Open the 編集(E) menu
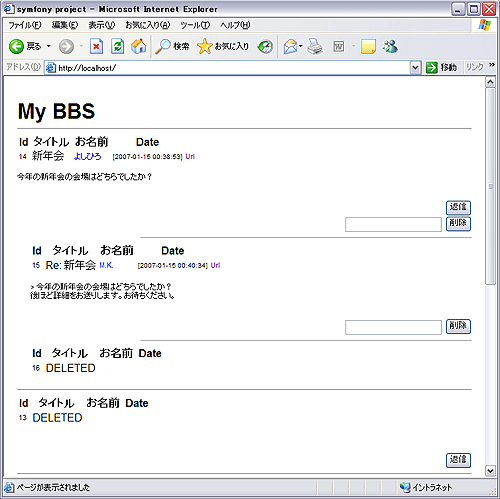The width and height of the screenshot is (500, 499). pos(65,25)
